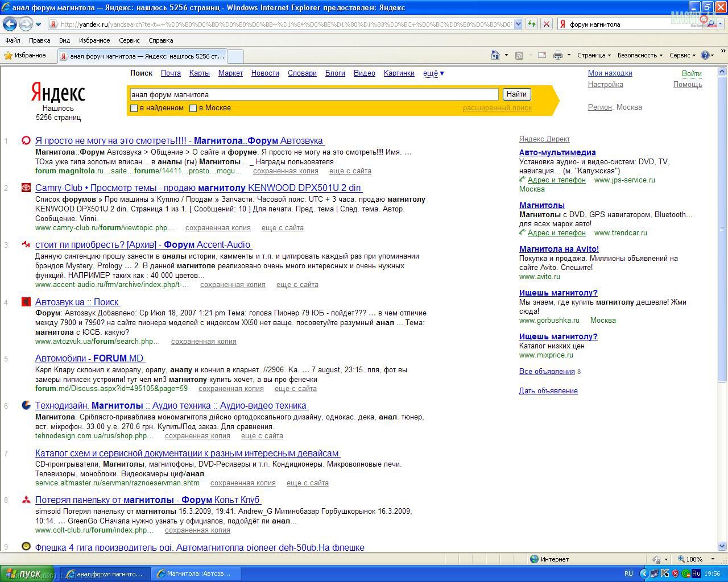
Task: Click the Войти login link
Action: point(692,73)
